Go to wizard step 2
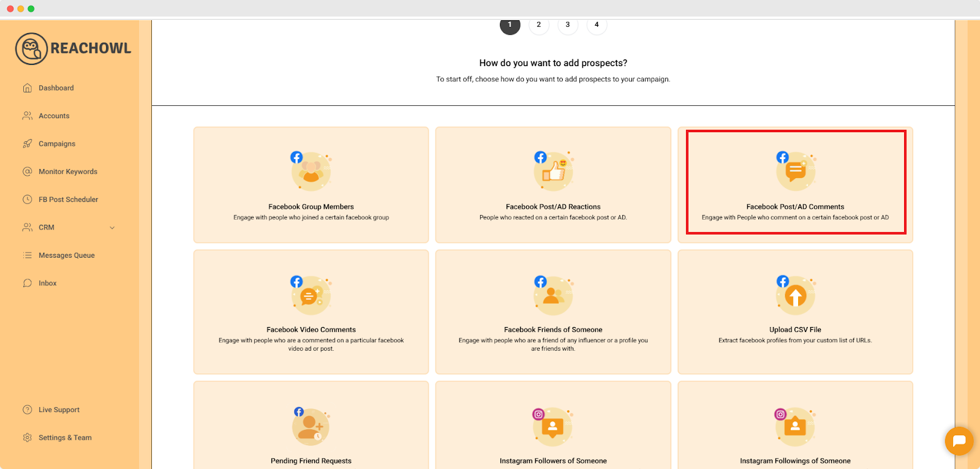 tap(539, 25)
